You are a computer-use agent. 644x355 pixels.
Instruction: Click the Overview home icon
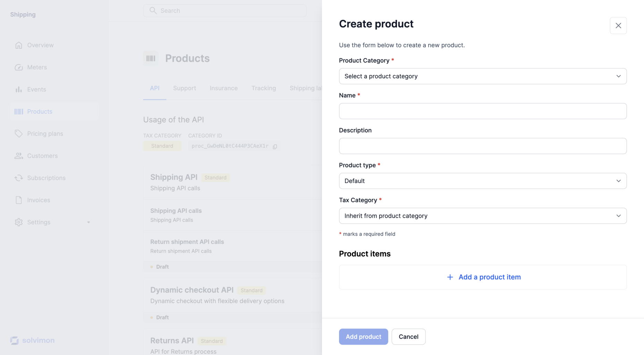pyautogui.click(x=19, y=45)
